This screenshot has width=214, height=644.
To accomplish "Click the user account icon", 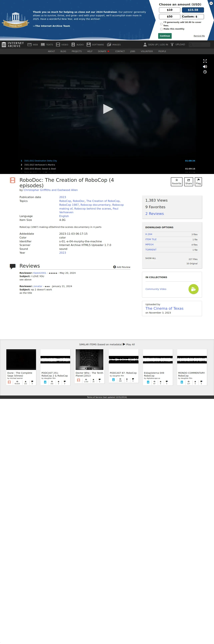I will click(145, 45).
